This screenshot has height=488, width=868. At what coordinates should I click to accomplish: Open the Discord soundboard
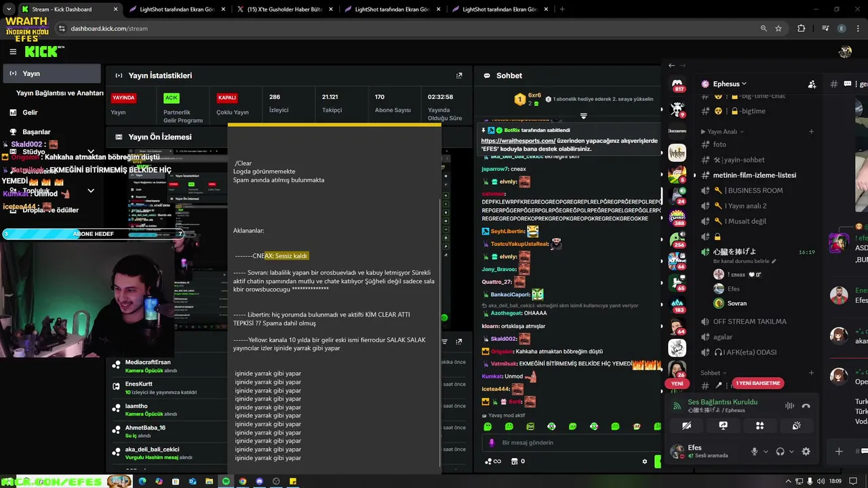coord(796,426)
